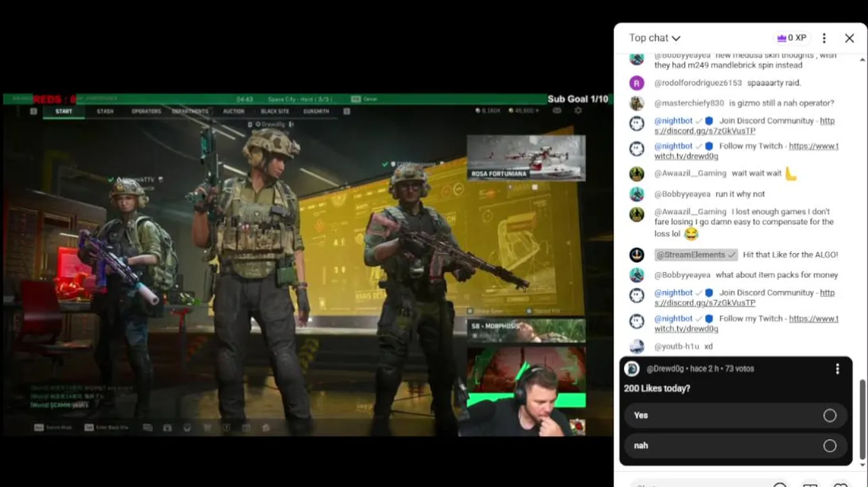Open the OPERATORS tab
Image resolution: width=868 pixels, height=487 pixels.
click(x=146, y=112)
